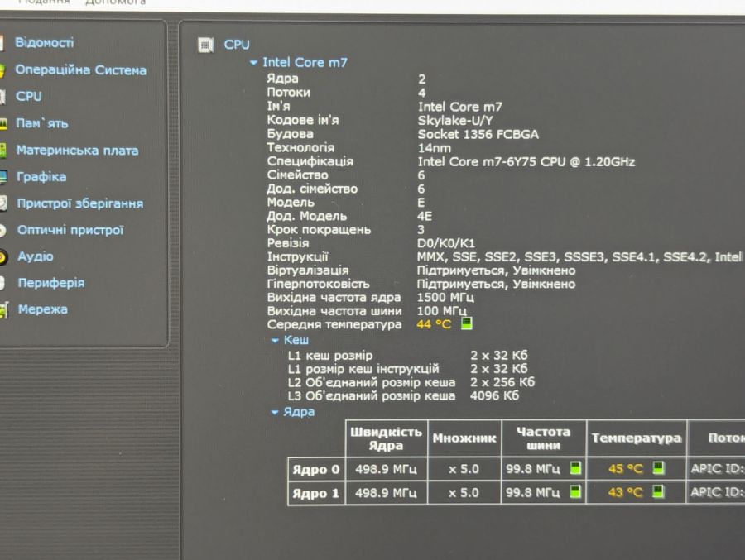Open the Відомості section in sidebar

[x=44, y=43]
